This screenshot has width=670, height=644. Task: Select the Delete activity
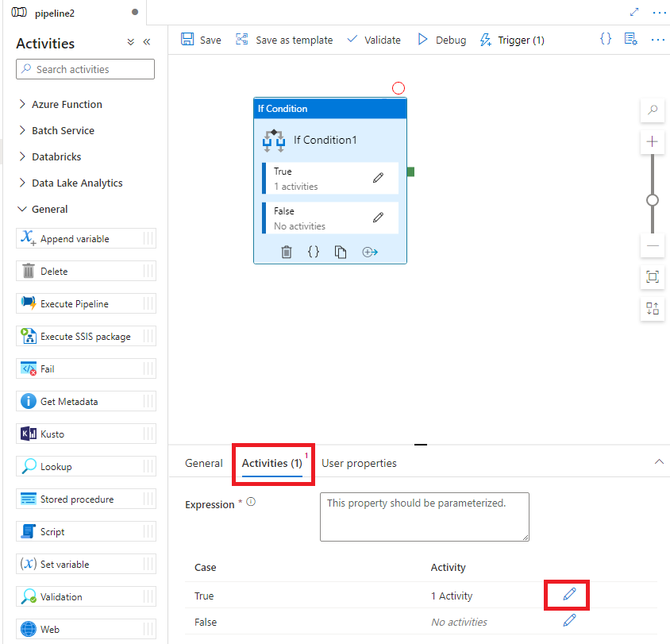click(x=86, y=271)
